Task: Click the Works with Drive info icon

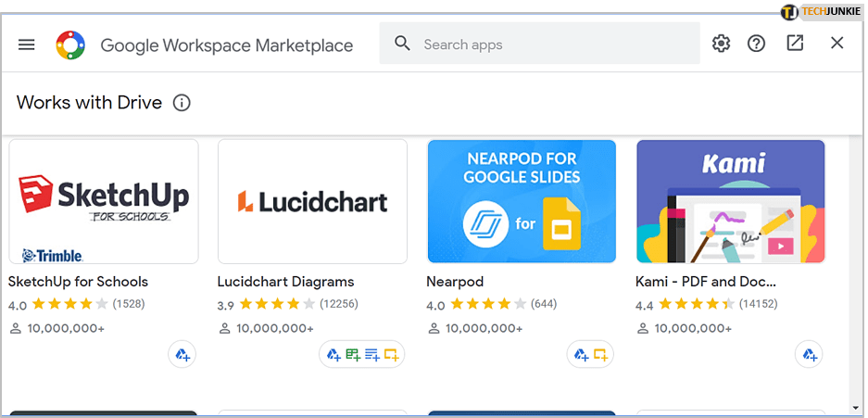Action: click(x=182, y=103)
